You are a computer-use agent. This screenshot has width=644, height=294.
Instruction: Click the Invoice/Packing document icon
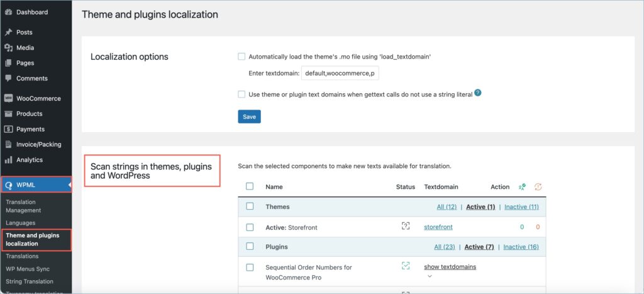click(x=8, y=144)
